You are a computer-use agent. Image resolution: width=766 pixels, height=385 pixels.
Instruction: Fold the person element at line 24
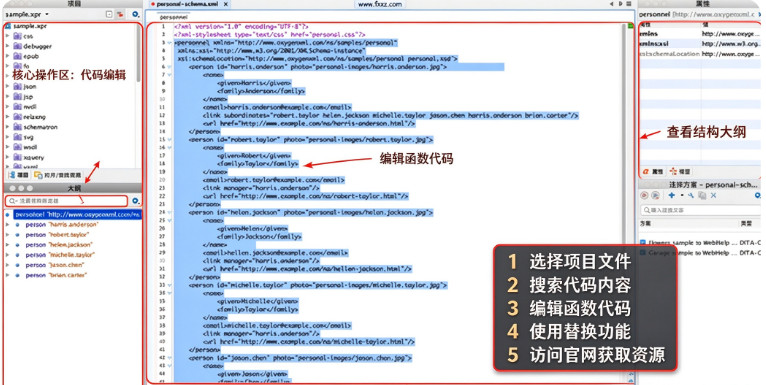click(x=170, y=213)
